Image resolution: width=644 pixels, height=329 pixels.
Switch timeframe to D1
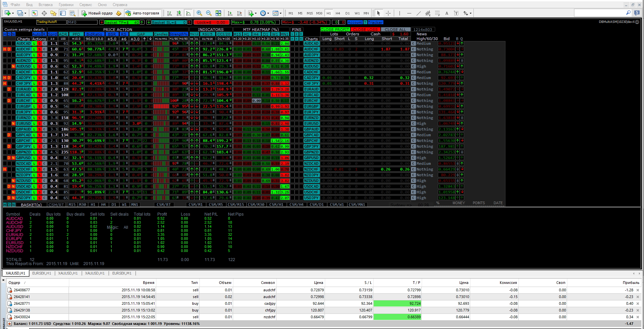[x=347, y=13]
